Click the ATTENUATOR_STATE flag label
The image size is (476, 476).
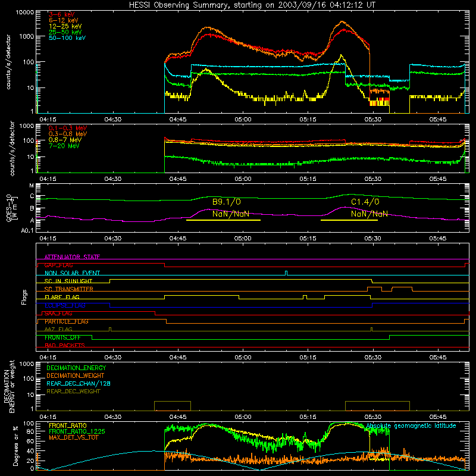tap(72, 257)
